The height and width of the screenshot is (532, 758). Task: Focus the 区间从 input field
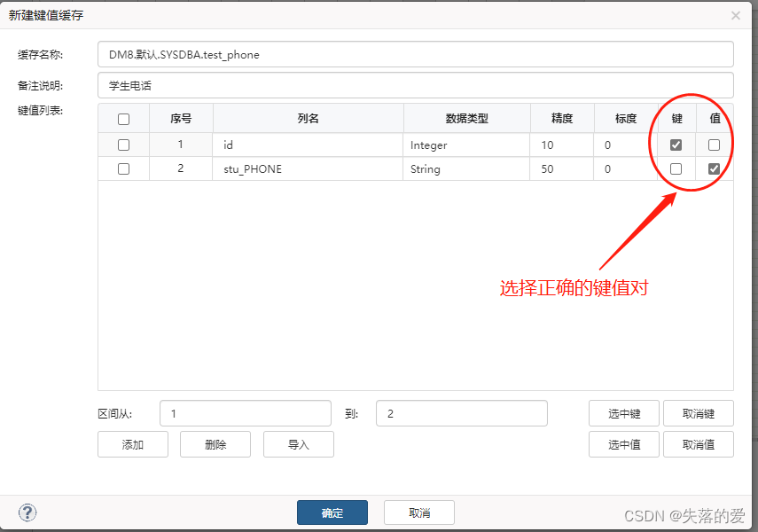(x=246, y=413)
